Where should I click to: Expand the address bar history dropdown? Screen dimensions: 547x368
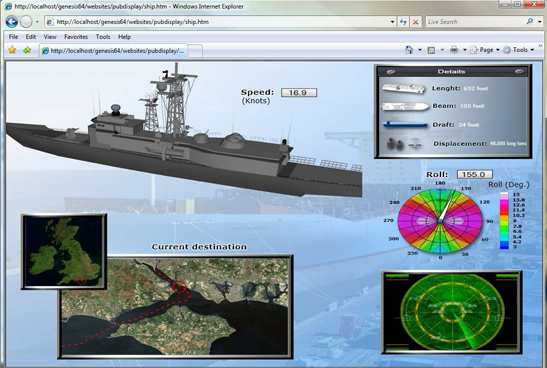click(392, 22)
